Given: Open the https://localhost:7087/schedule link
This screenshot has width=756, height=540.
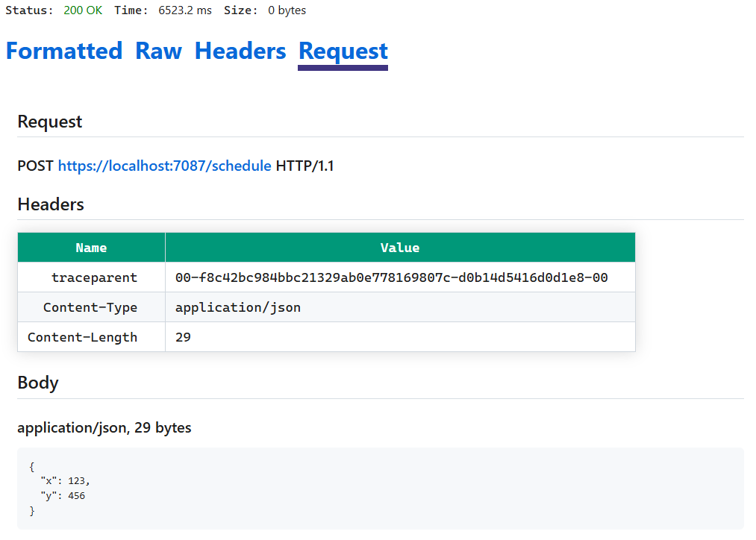Looking at the screenshot, I should [164, 166].
